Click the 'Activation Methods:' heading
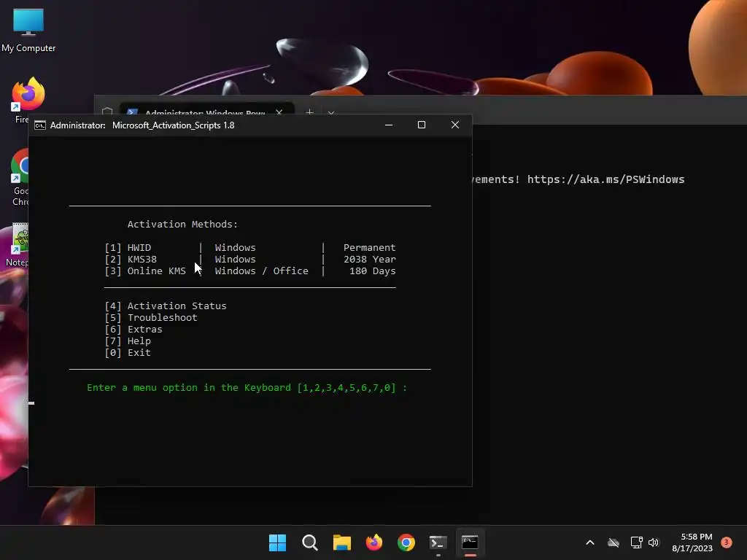Image resolution: width=747 pixels, height=560 pixels. 182,225
